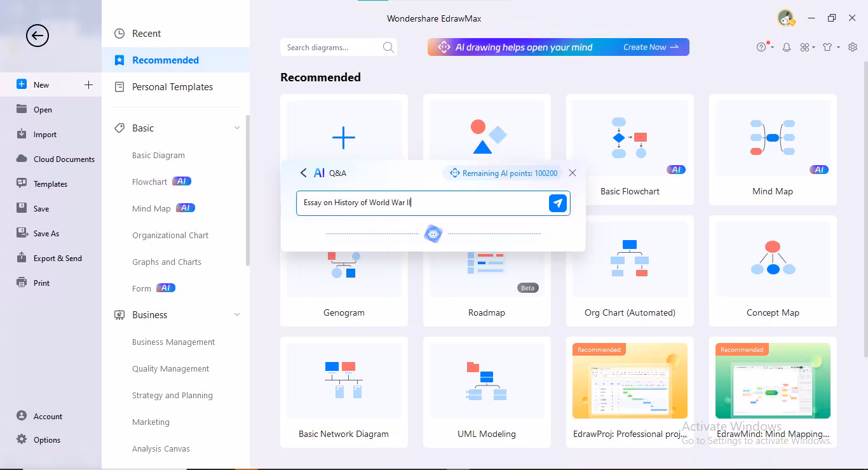Open the Basic Flowchart template card
868x470 pixels.
tap(630, 150)
